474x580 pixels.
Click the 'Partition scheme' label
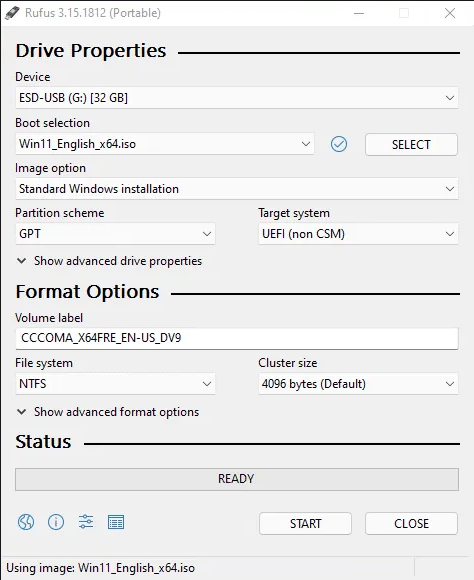tap(60, 213)
